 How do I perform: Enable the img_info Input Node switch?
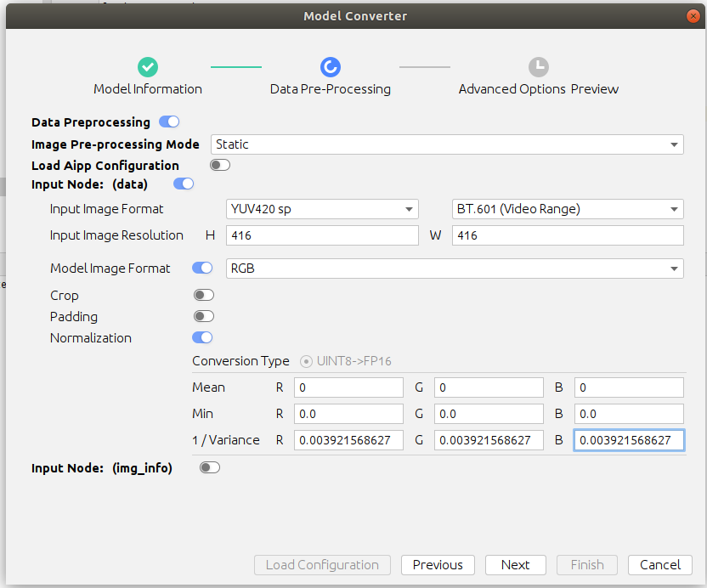pyautogui.click(x=209, y=467)
